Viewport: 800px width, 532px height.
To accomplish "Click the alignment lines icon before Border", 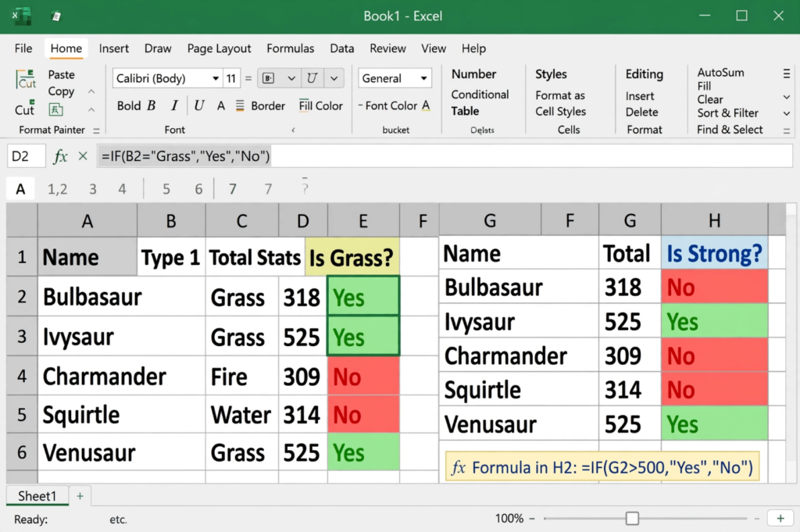I will 240,105.
